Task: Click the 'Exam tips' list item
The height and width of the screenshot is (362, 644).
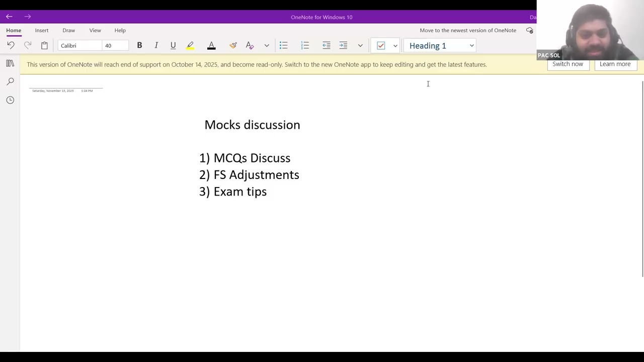Action: click(x=240, y=192)
